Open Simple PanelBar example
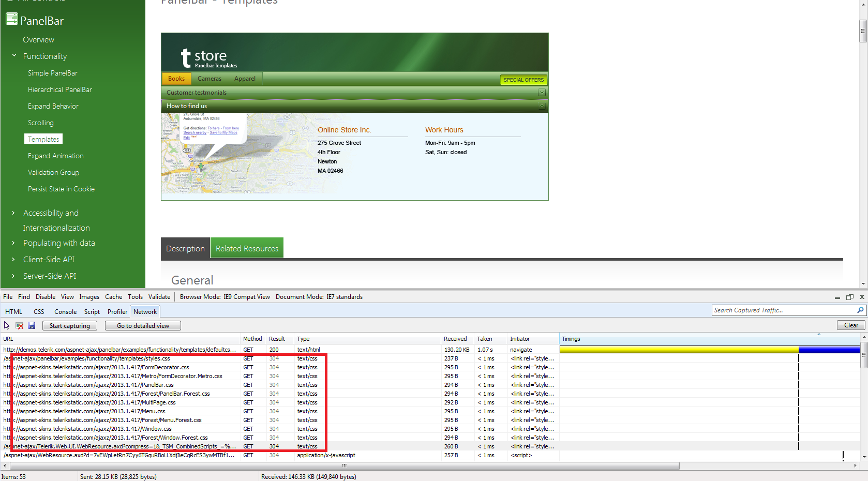868x481 pixels. pos(53,73)
